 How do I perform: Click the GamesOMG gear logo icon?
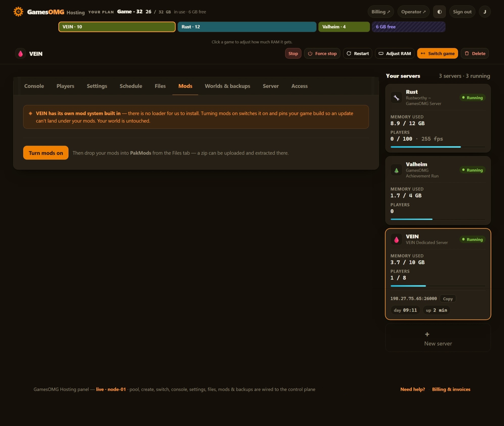(18, 12)
